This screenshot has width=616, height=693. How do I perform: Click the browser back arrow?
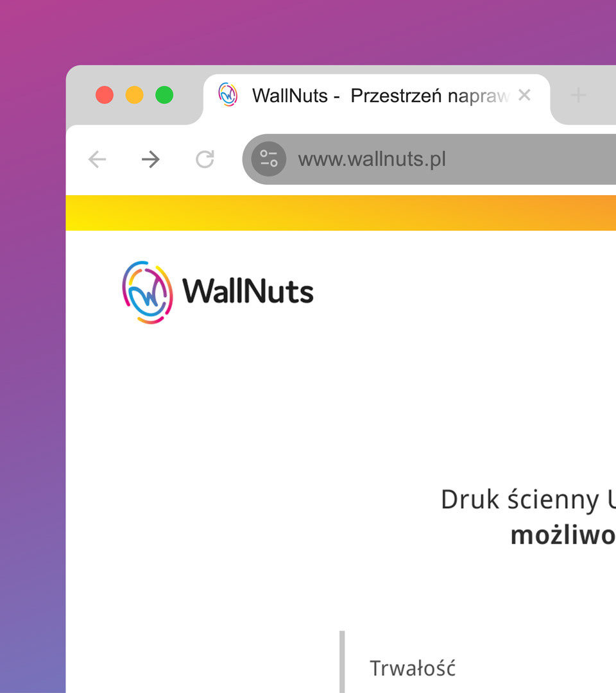[98, 160]
